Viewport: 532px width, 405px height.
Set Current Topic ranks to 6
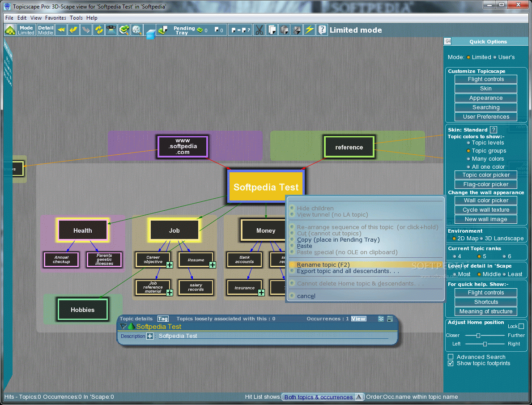coord(504,256)
